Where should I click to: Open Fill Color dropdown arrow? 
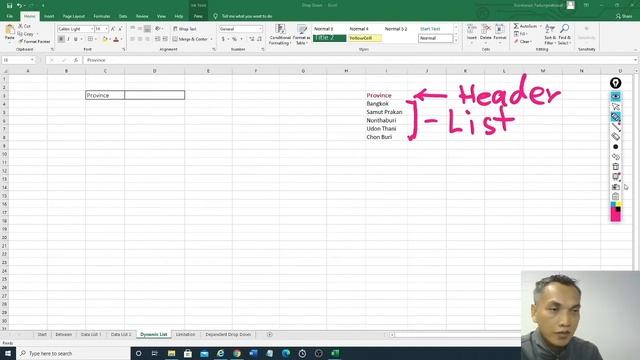110,39
